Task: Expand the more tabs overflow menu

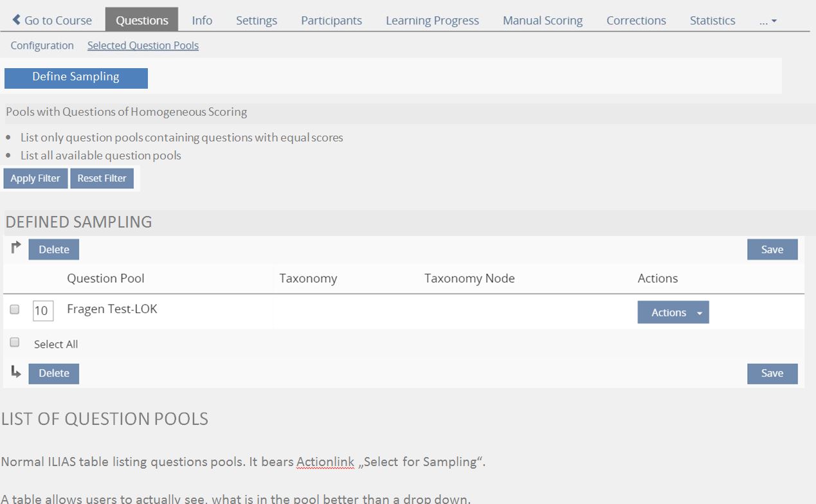Action: [768, 20]
